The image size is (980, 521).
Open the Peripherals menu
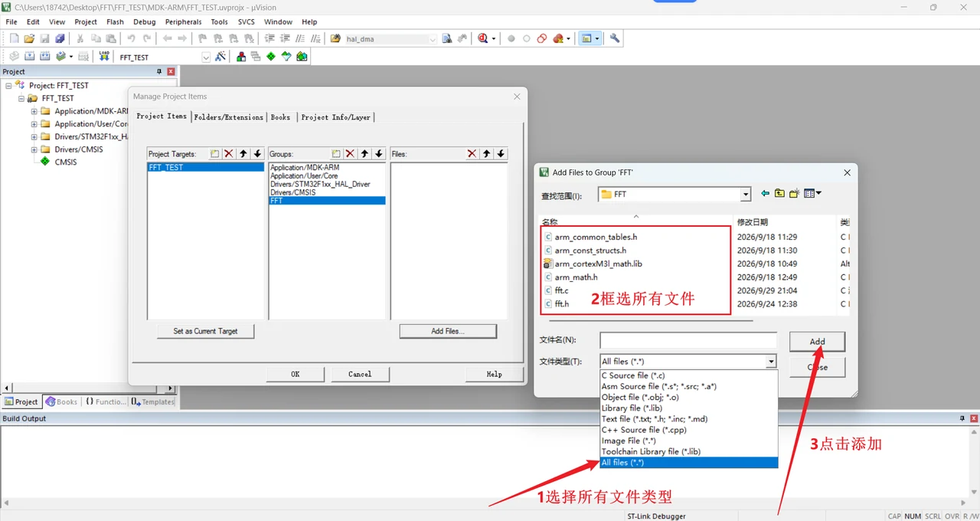pos(183,22)
